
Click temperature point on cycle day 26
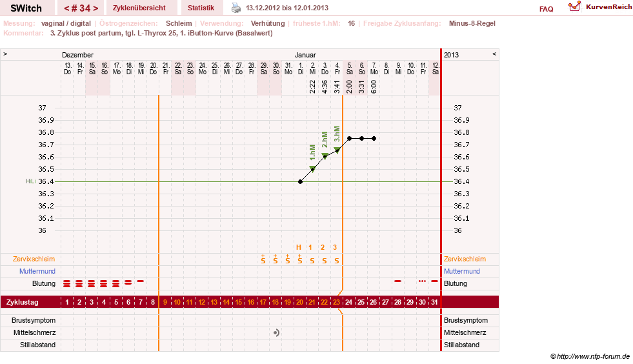374,139
